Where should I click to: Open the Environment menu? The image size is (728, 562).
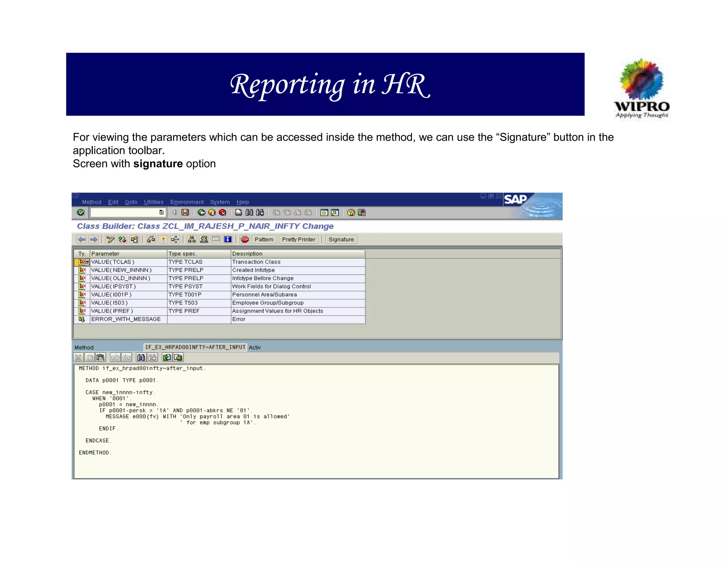187,202
